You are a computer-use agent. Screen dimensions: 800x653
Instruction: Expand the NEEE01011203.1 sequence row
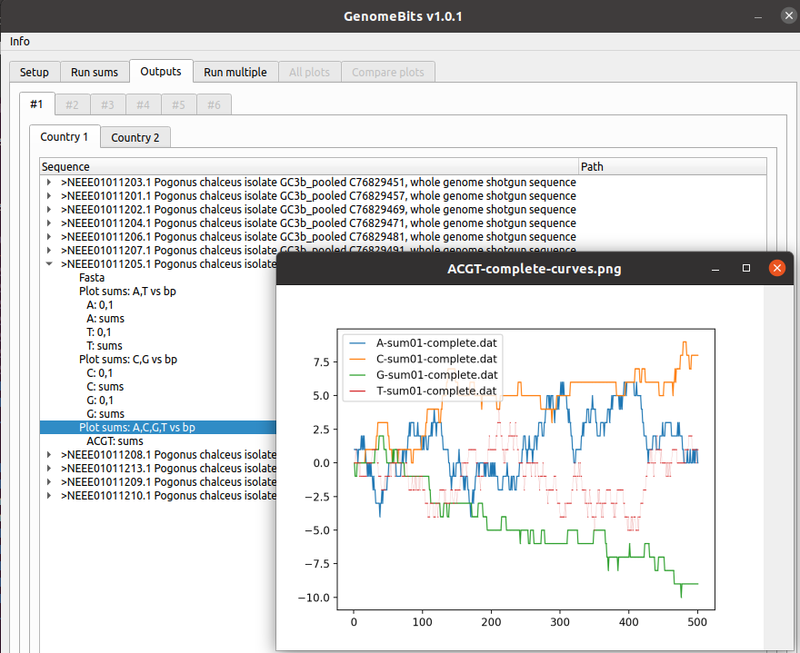click(x=49, y=183)
